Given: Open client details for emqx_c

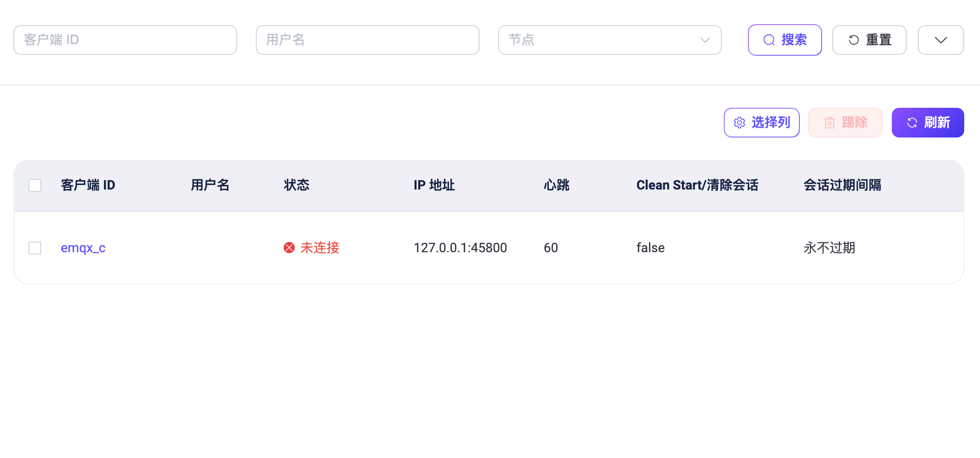Looking at the screenshot, I should pyautogui.click(x=83, y=248).
